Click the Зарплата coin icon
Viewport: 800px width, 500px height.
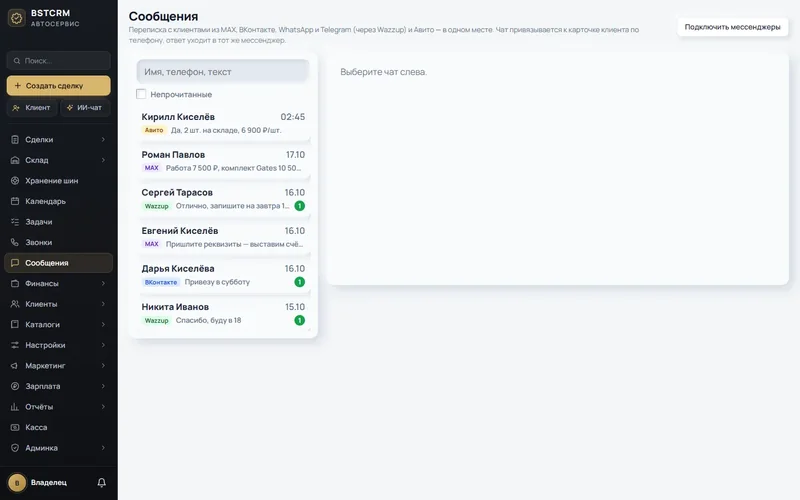(15, 386)
